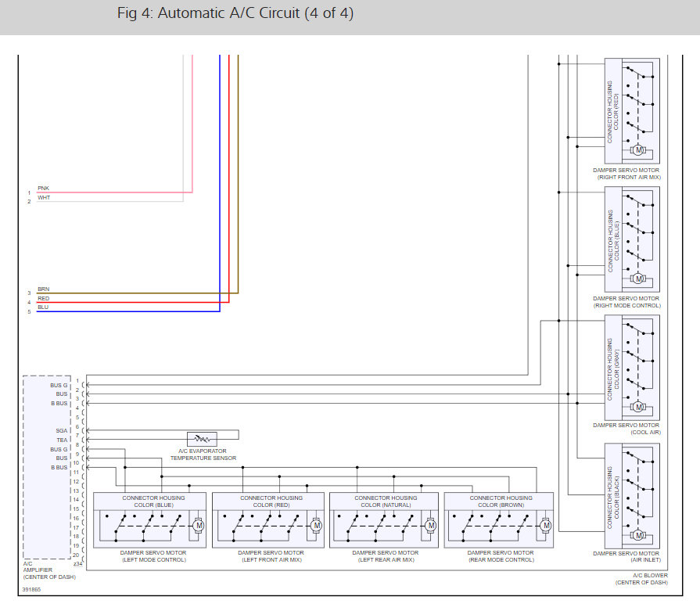The image size is (700, 611).
Task: Click B BUS label at amplifier pin 10
Action: 59,467
